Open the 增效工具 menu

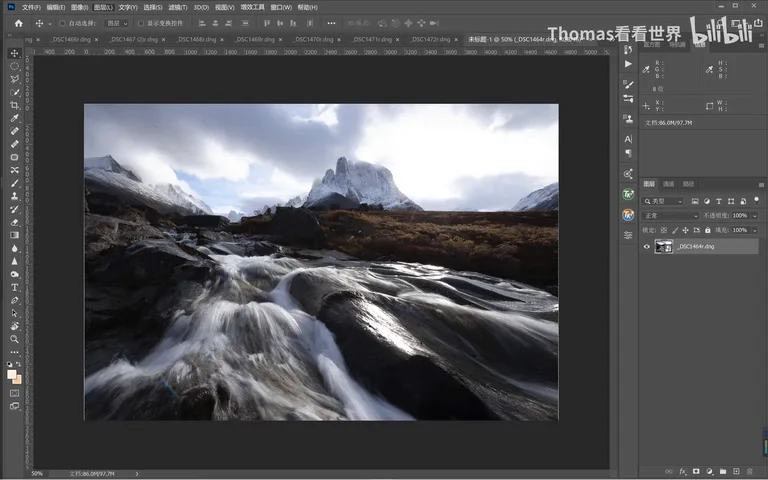pos(252,7)
